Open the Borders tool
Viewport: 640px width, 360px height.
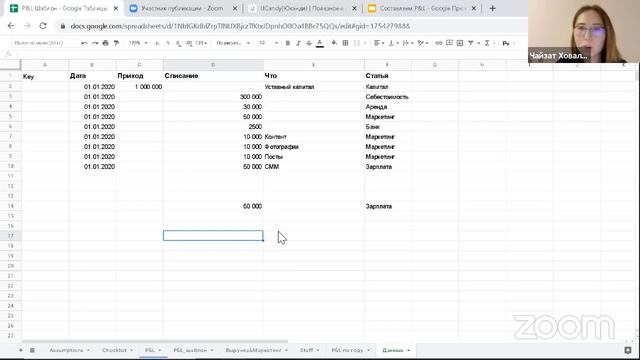(x=345, y=43)
